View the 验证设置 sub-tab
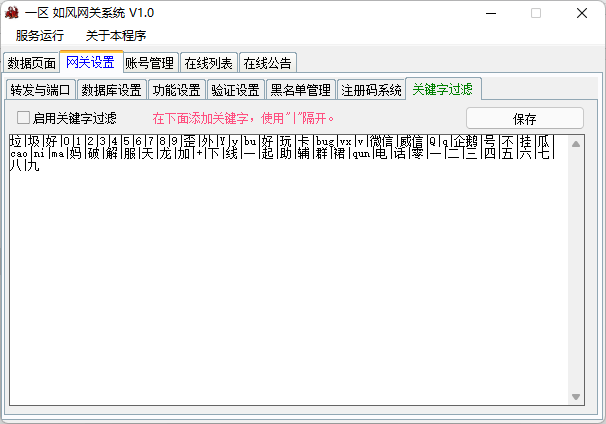The height and width of the screenshot is (424, 606). click(x=236, y=90)
